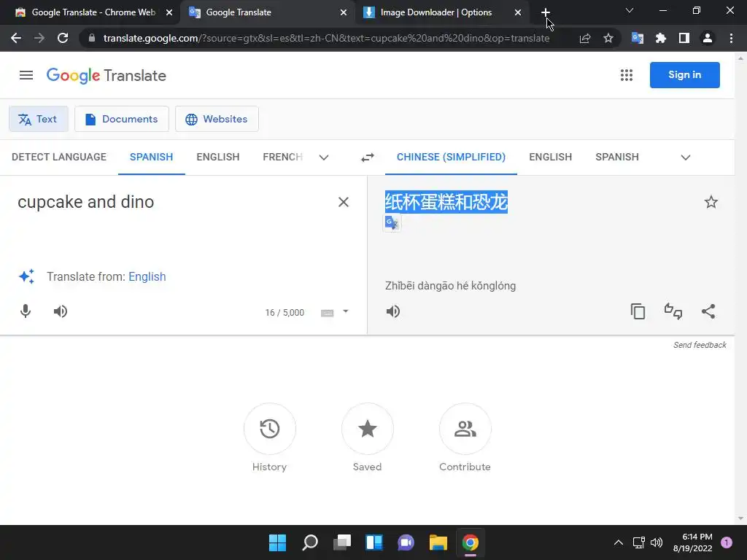The width and height of the screenshot is (747, 560).
Task: Open volume control in tray
Action: pos(657,542)
